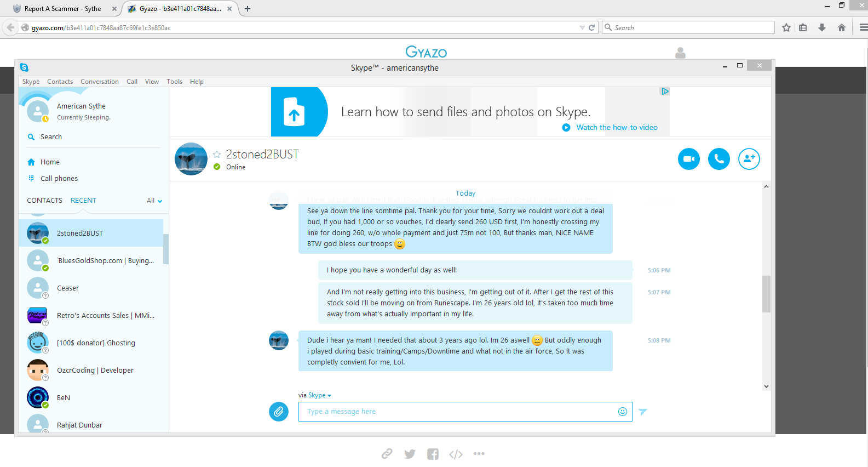This screenshot has height=467, width=868.
Task: Open the [100$ donator] Ghosting conversation
Action: (91, 343)
